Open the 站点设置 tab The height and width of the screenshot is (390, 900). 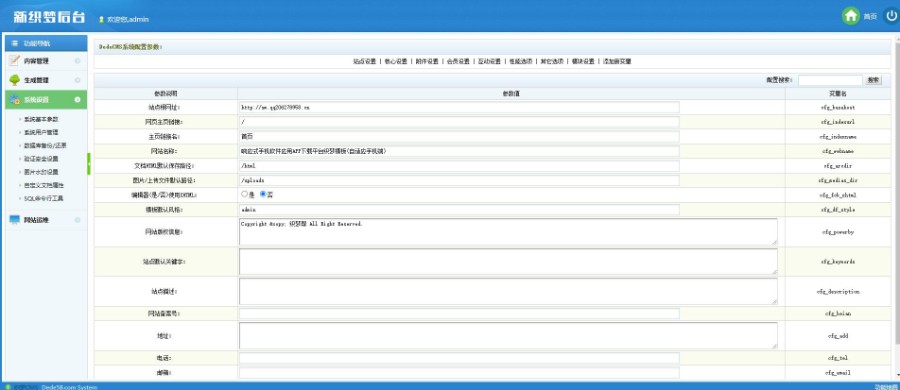(364, 61)
